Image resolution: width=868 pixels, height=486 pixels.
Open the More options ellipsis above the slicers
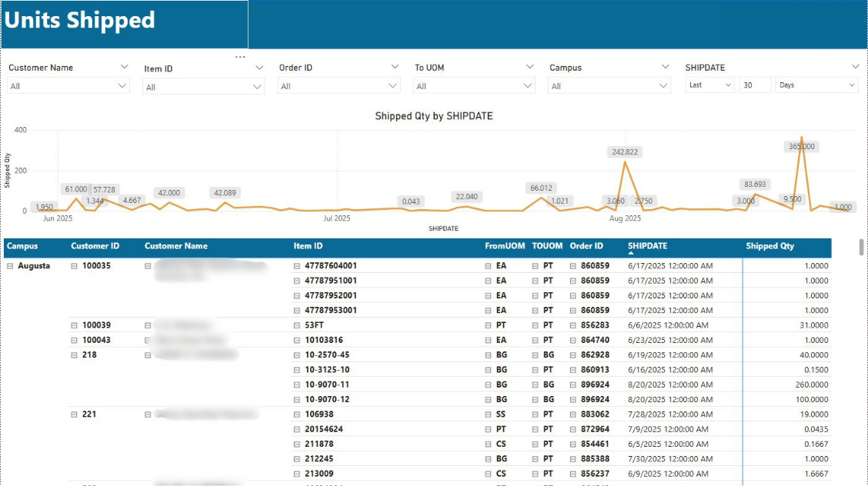tap(240, 55)
